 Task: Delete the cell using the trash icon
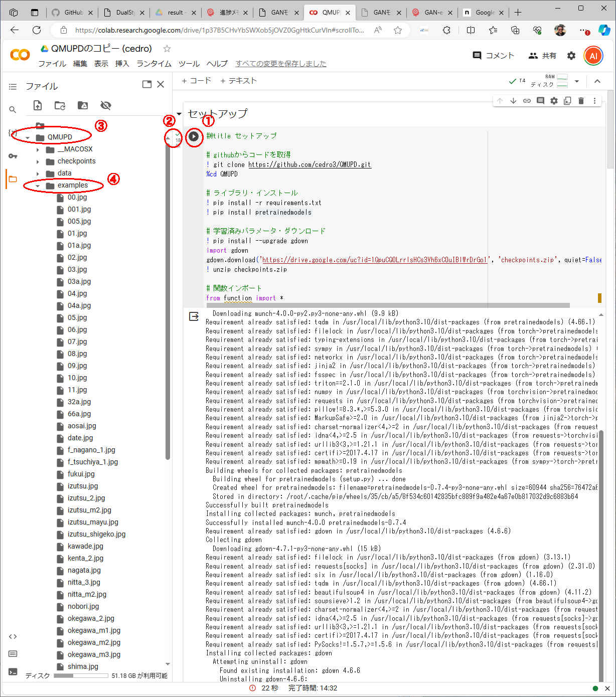[581, 101]
